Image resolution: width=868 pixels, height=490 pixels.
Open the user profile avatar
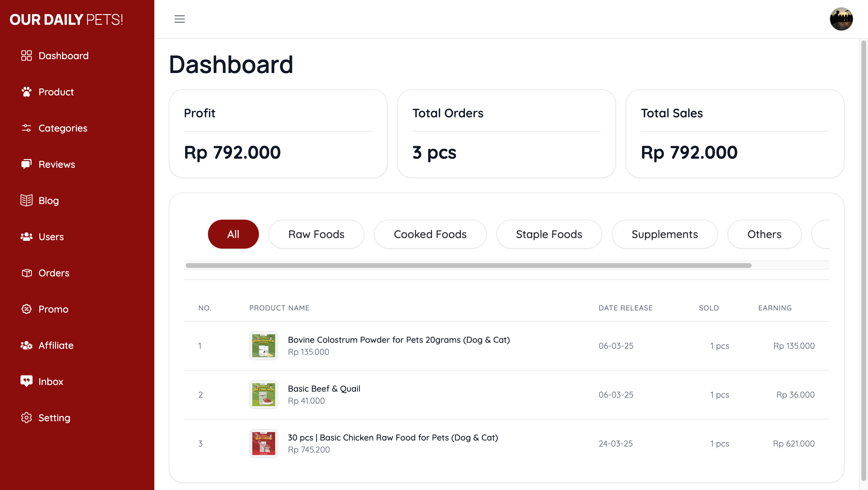click(x=841, y=19)
